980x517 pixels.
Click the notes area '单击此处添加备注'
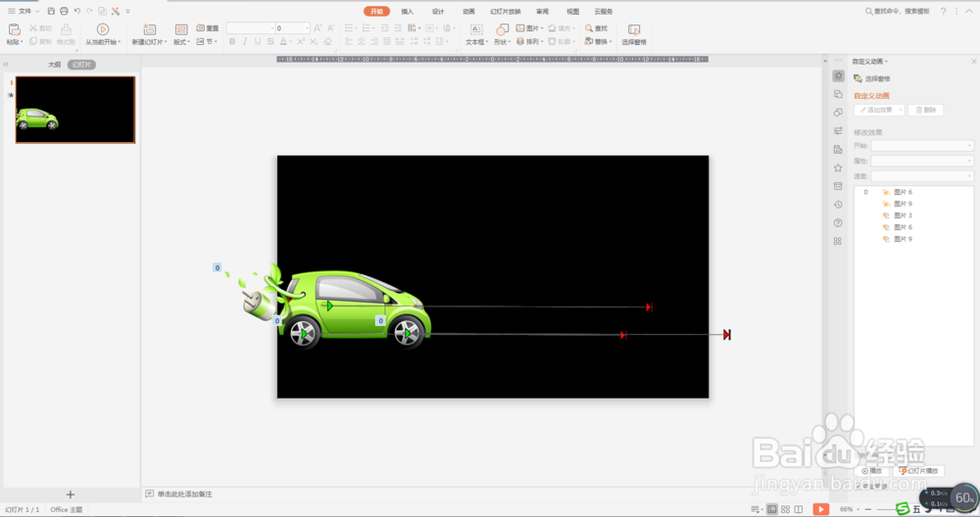pos(184,493)
